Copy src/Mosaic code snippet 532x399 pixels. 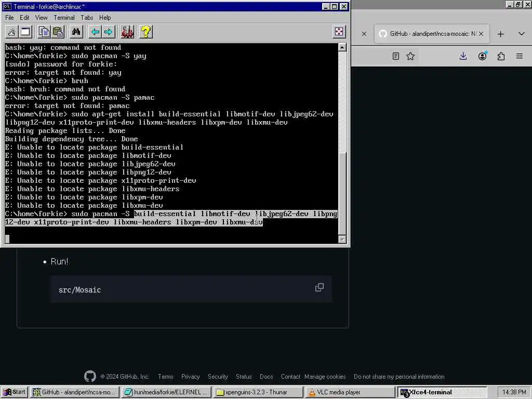[320, 287]
